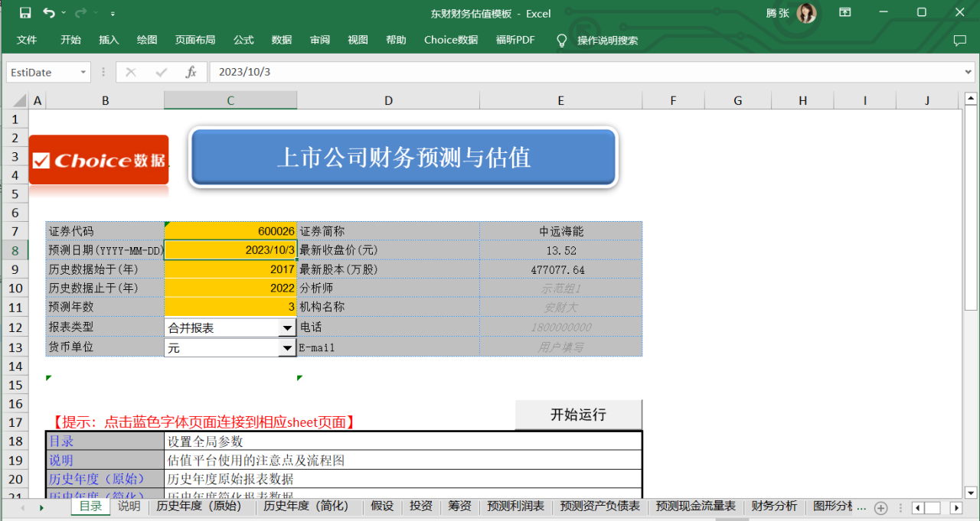Click the Insert Function fx icon

(191, 72)
